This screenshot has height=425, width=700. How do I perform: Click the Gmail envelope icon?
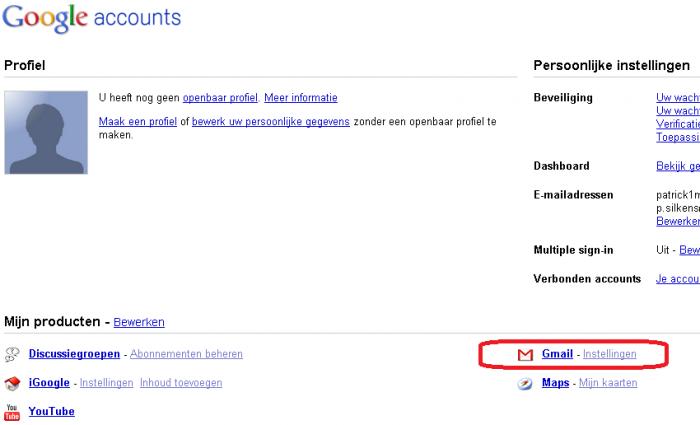click(525, 355)
